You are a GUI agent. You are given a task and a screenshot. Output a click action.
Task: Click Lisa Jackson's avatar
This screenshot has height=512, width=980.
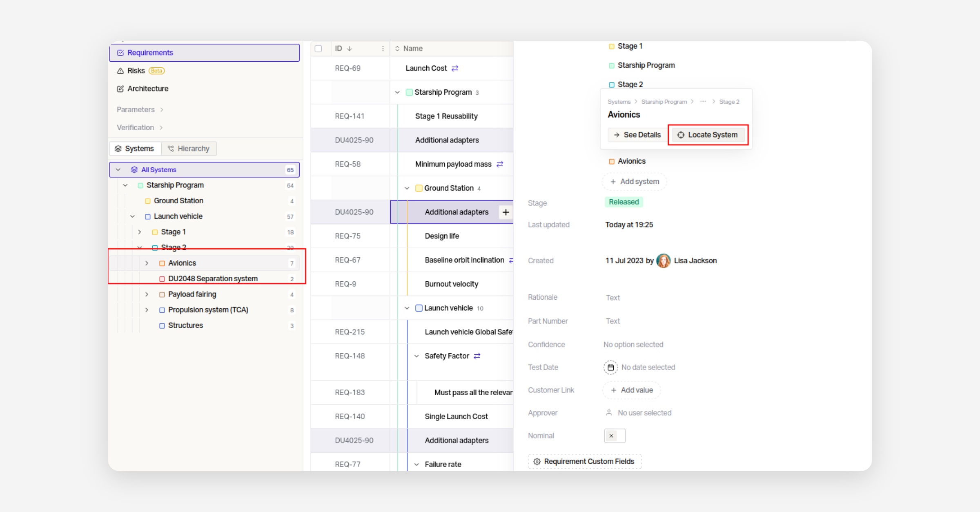[x=663, y=260]
